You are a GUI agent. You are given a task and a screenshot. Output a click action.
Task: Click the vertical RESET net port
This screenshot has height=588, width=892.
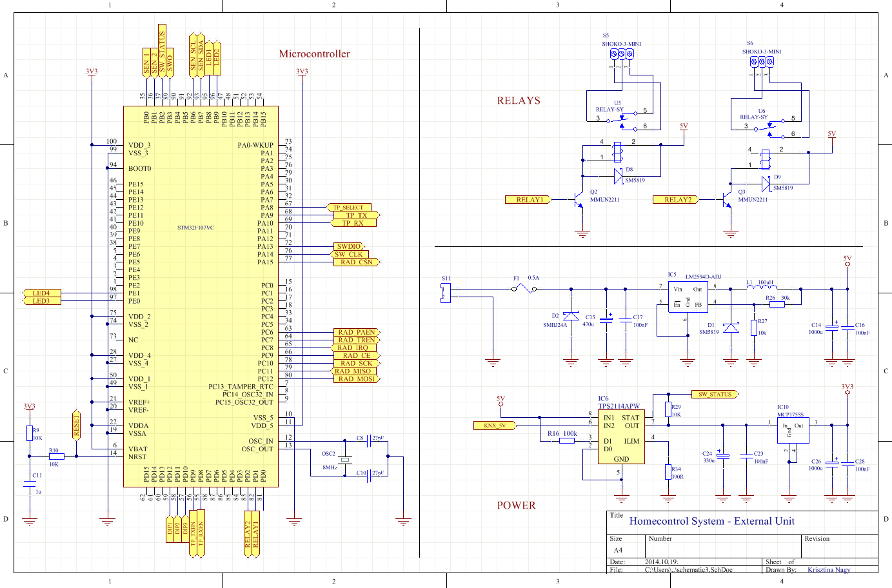76,424
